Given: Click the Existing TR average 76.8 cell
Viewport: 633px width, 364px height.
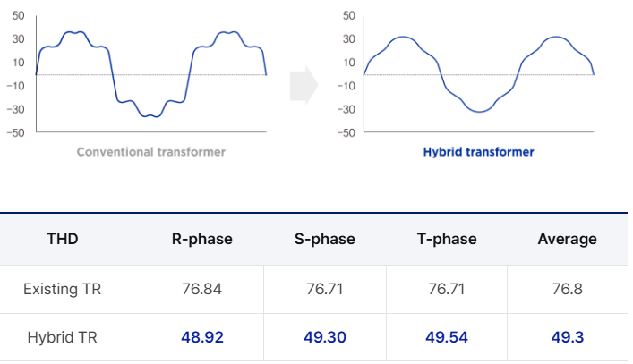Looking at the screenshot, I should (568, 289).
